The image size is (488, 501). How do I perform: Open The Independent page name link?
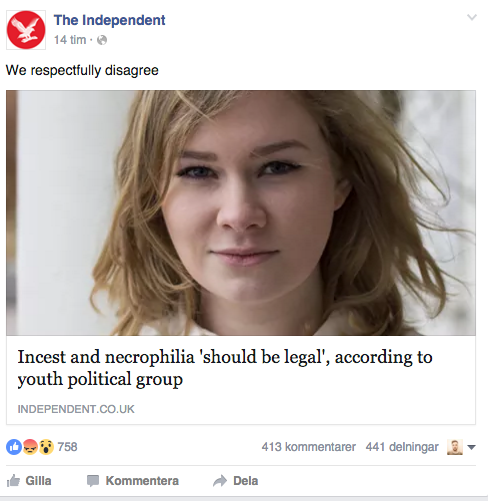tap(109, 20)
